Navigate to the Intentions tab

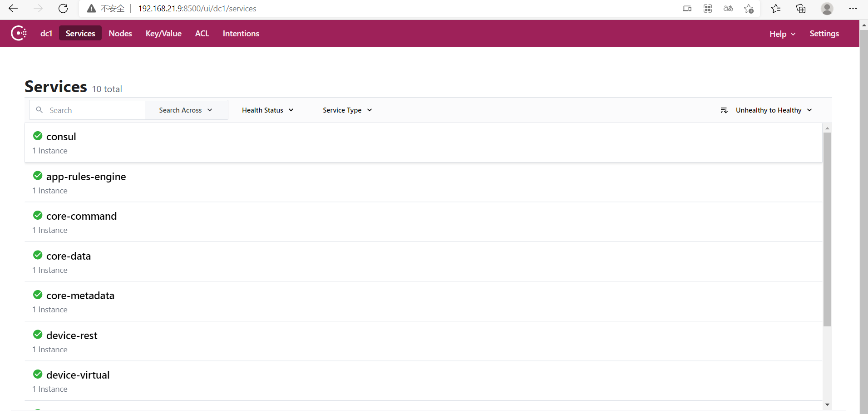(241, 33)
